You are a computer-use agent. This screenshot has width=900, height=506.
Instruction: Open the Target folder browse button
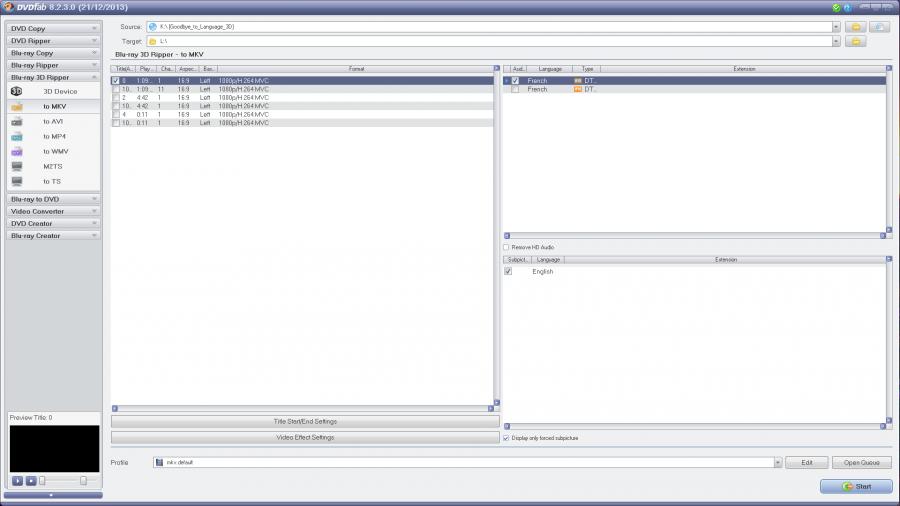click(x=856, y=41)
